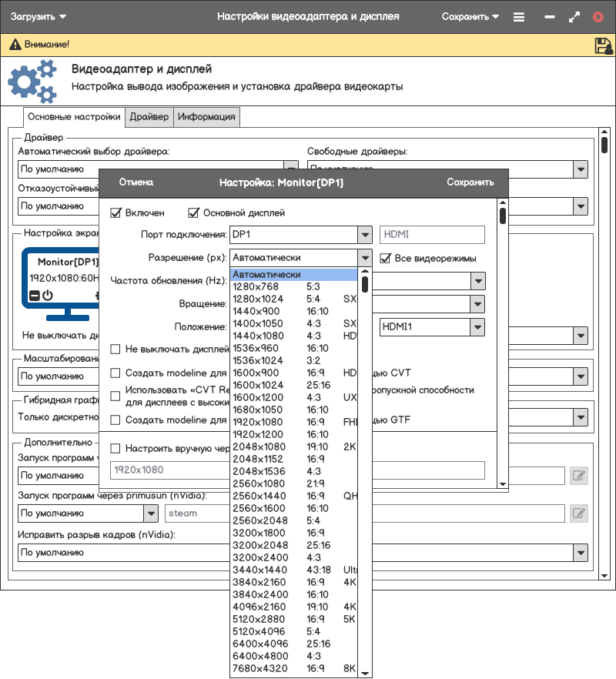The width and height of the screenshot is (616, 679).
Task: Click the blue gears icon in the header
Action: point(32,82)
